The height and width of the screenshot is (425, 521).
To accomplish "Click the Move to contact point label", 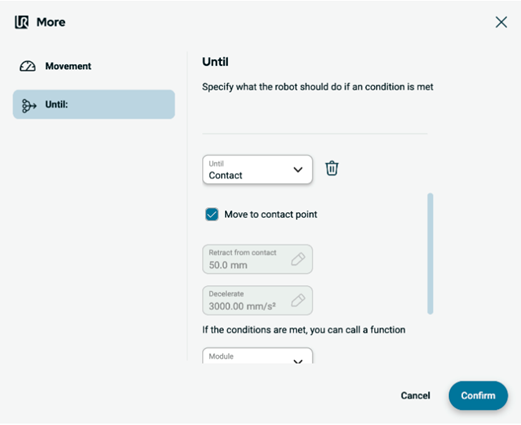I will click(271, 214).
